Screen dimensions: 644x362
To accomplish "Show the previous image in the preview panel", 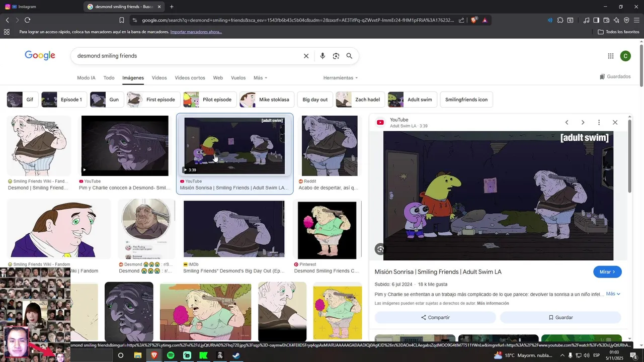I will click(x=567, y=122).
